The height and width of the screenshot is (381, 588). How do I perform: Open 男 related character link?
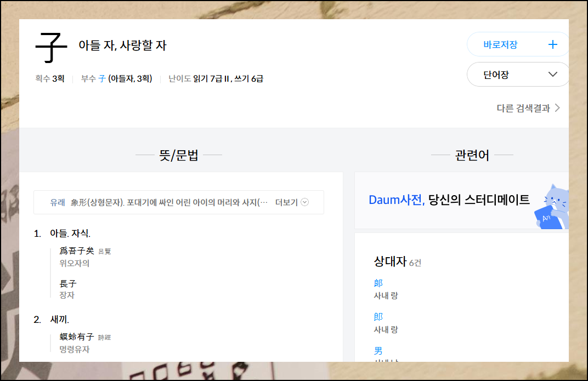[x=378, y=351]
